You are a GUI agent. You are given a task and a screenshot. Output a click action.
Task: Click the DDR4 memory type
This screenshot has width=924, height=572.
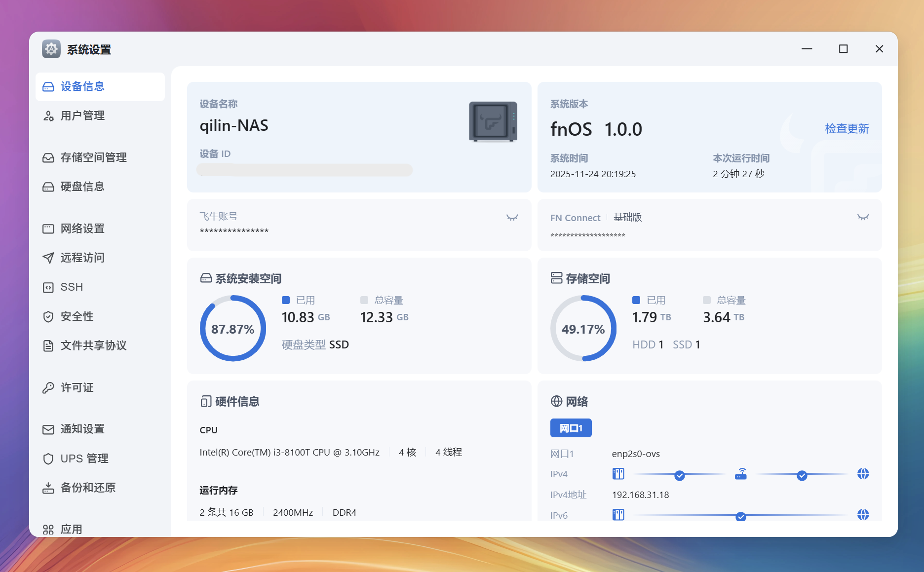pos(345,513)
